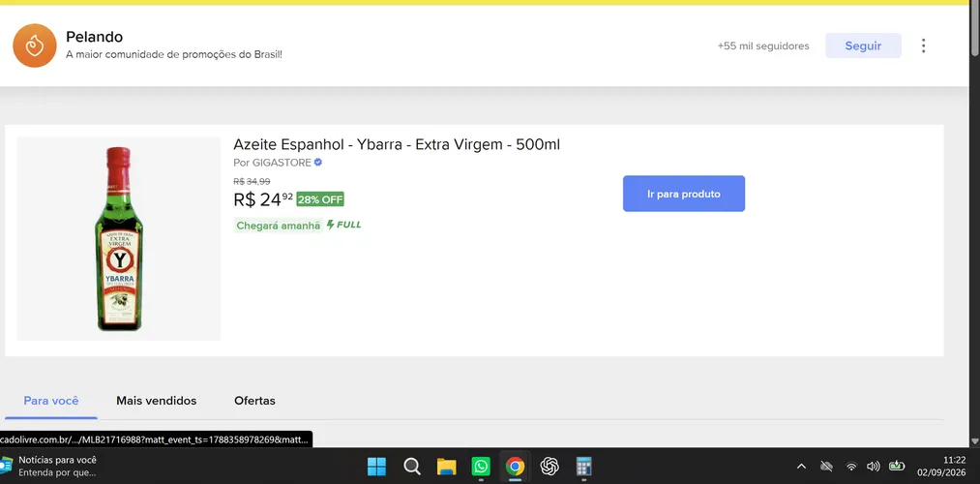Follow Pelando with the Seguir button
This screenshot has width=980, height=484.
point(863,45)
